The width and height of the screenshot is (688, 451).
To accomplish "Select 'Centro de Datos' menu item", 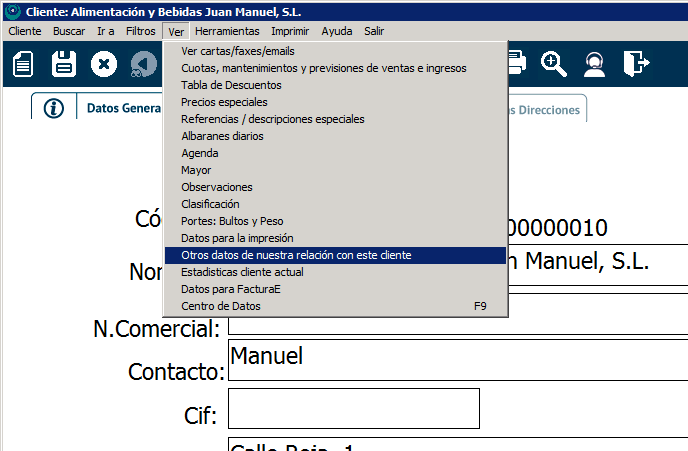I will tap(220, 306).
